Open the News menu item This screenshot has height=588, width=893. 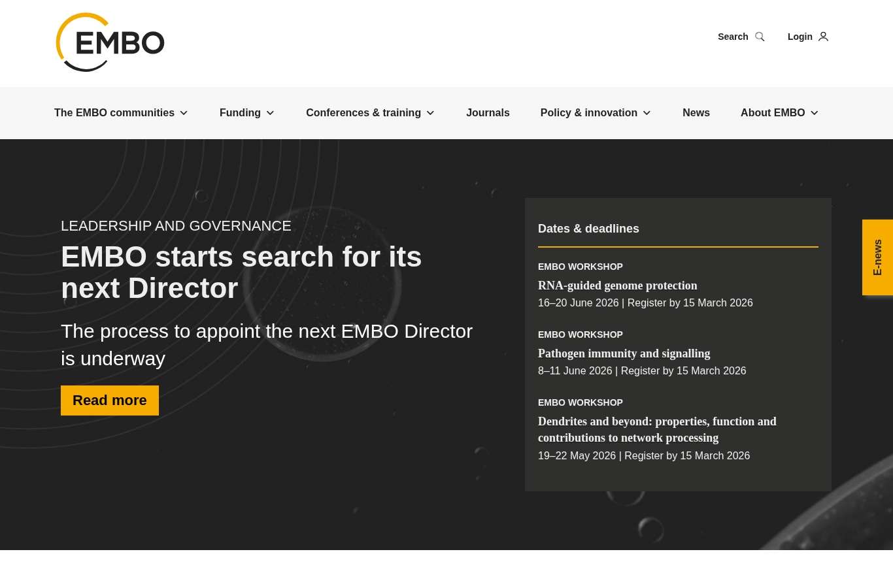point(696,113)
